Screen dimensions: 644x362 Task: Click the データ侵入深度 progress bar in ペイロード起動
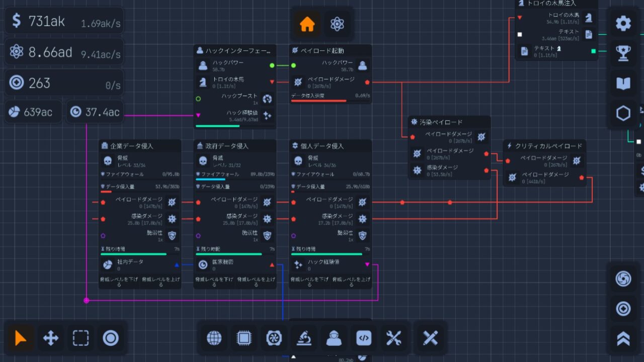pos(331,101)
